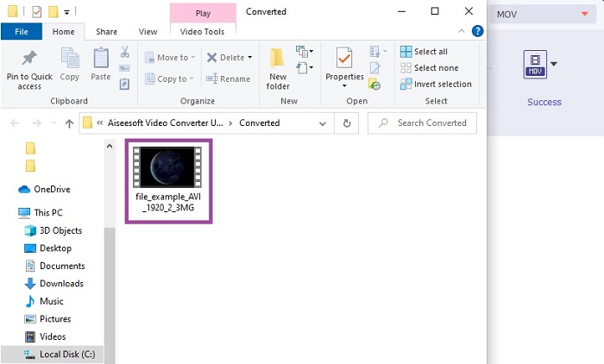Go up one folder level
The width and height of the screenshot is (604, 364).
coord(69,123)
